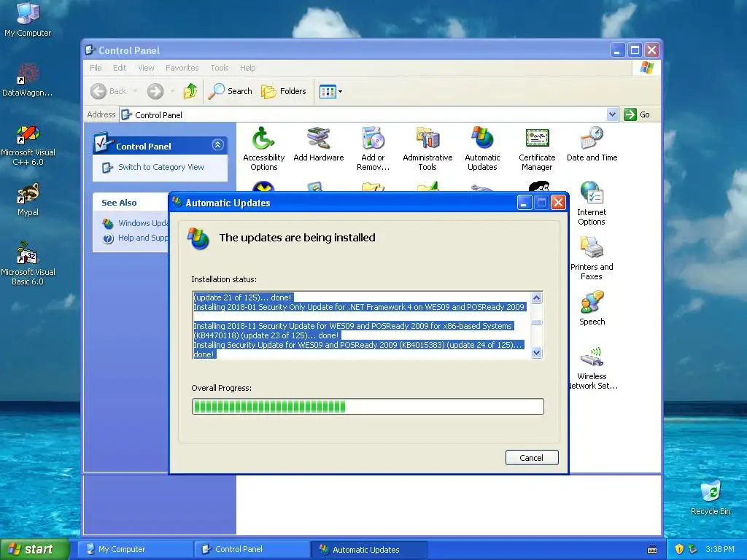Open the Speech applet
The image size is (747, 560).
click(x=592, y=308)
